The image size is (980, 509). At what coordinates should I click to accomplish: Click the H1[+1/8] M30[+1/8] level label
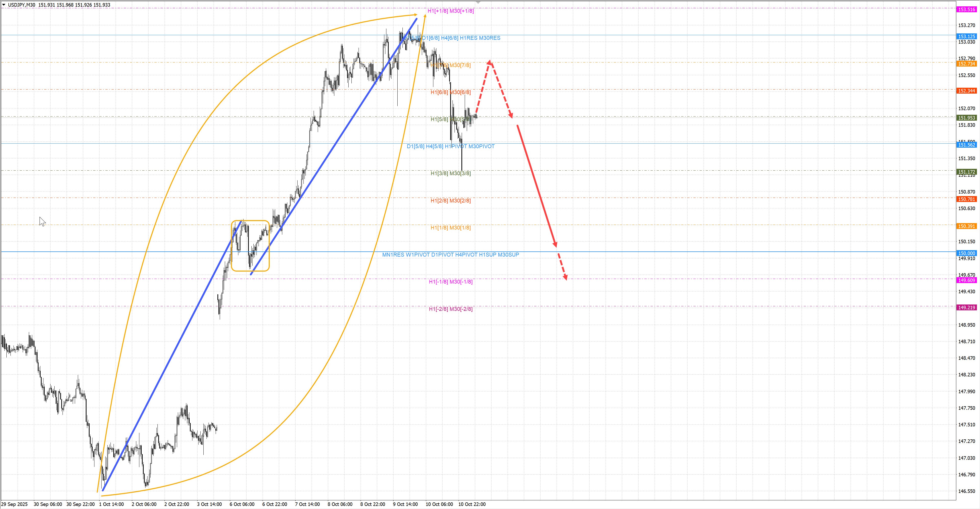tap(450, 11)
